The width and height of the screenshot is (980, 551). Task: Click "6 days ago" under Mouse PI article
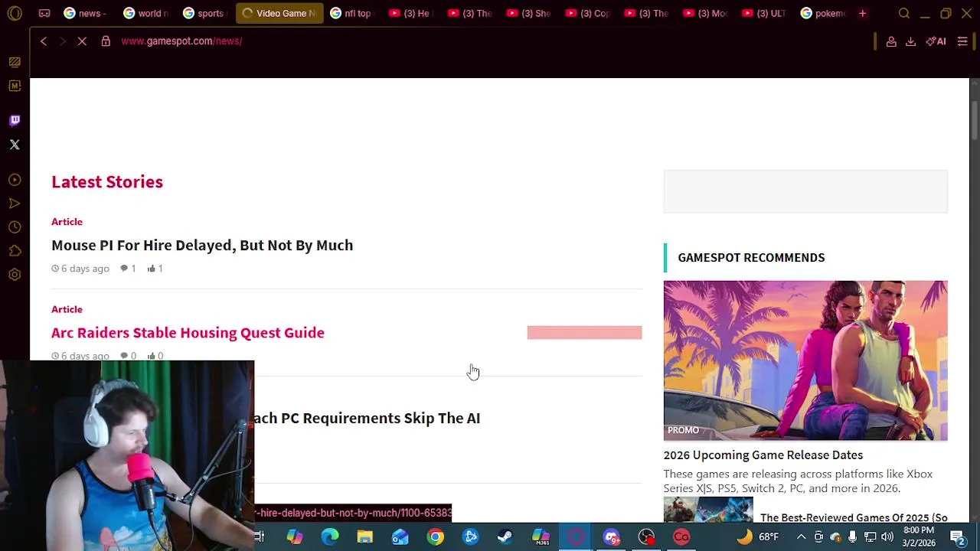point(80,269)
